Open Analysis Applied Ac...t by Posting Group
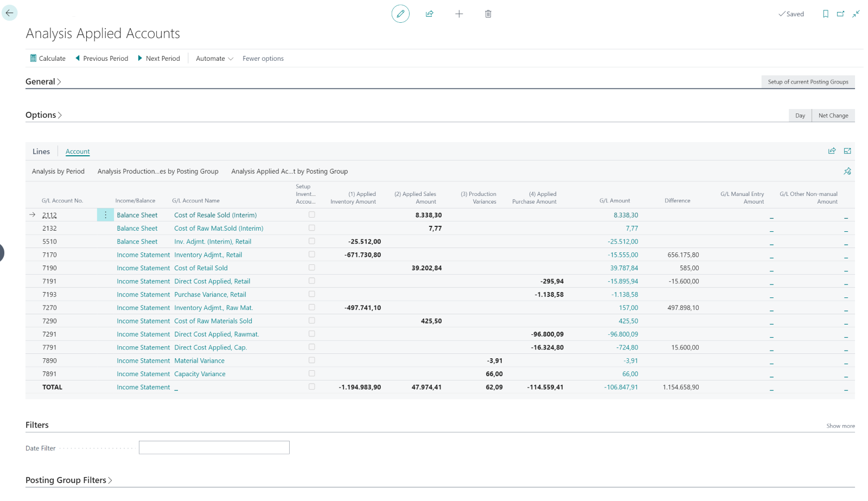Image resolution: width=868 pixels, height=501 pixels. pos(290,171)
